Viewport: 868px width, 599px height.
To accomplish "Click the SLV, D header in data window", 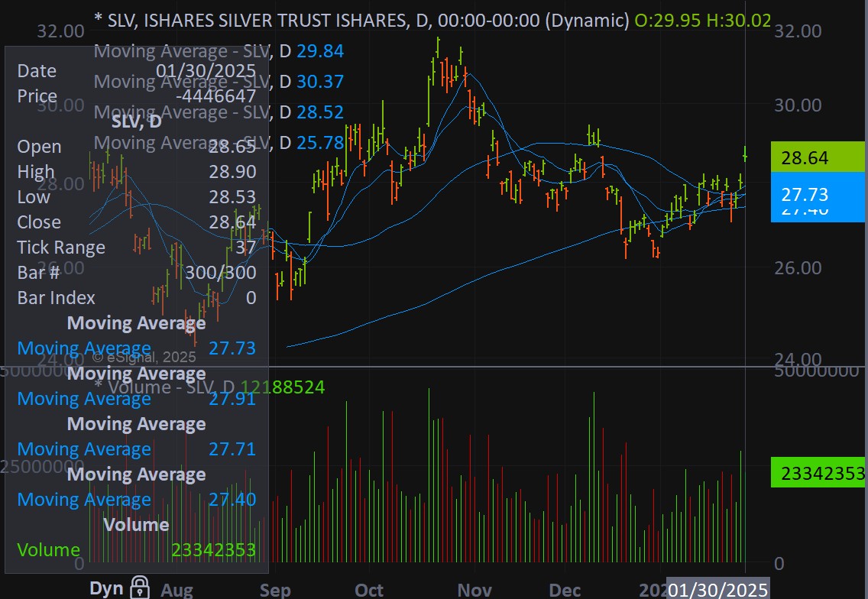I will (137, 121).
